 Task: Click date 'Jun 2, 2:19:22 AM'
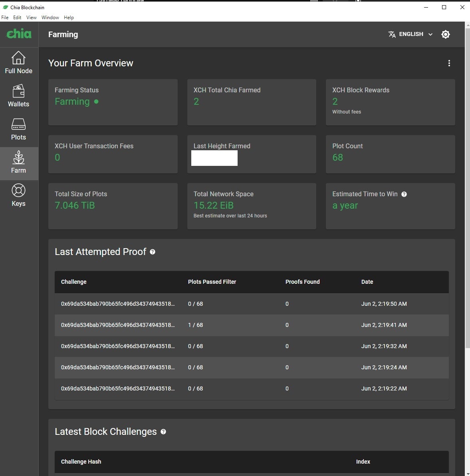384,388
